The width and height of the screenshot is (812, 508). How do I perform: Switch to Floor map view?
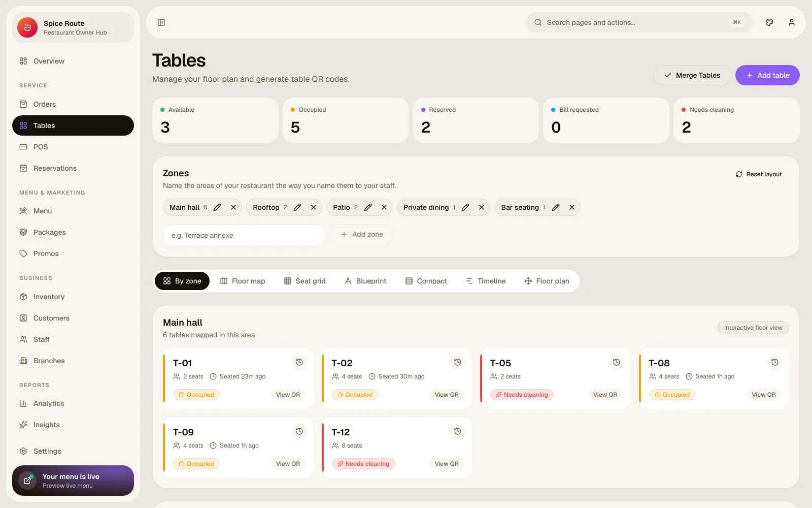(x=243, y=281)
